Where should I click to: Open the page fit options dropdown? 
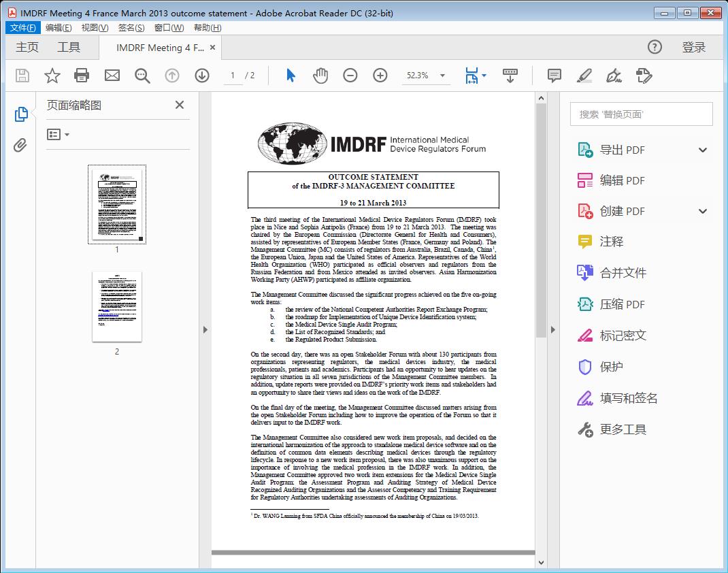tap(484, 76)
